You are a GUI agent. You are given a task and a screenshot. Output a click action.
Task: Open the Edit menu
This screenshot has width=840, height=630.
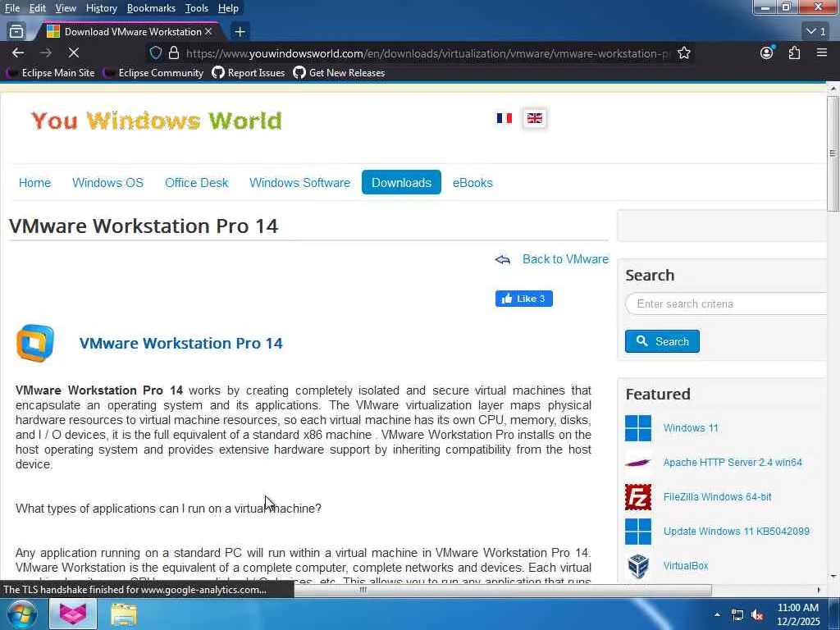[37, 8]
